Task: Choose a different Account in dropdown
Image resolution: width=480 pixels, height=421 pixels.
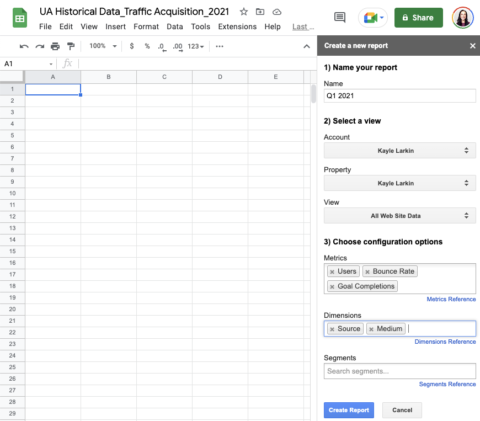Action: [x=400, y=151]
